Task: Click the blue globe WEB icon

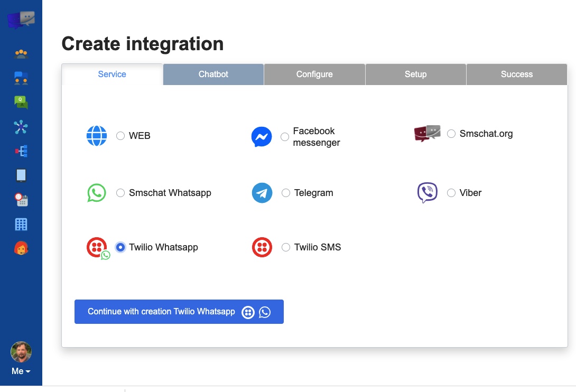Action: 97,136
